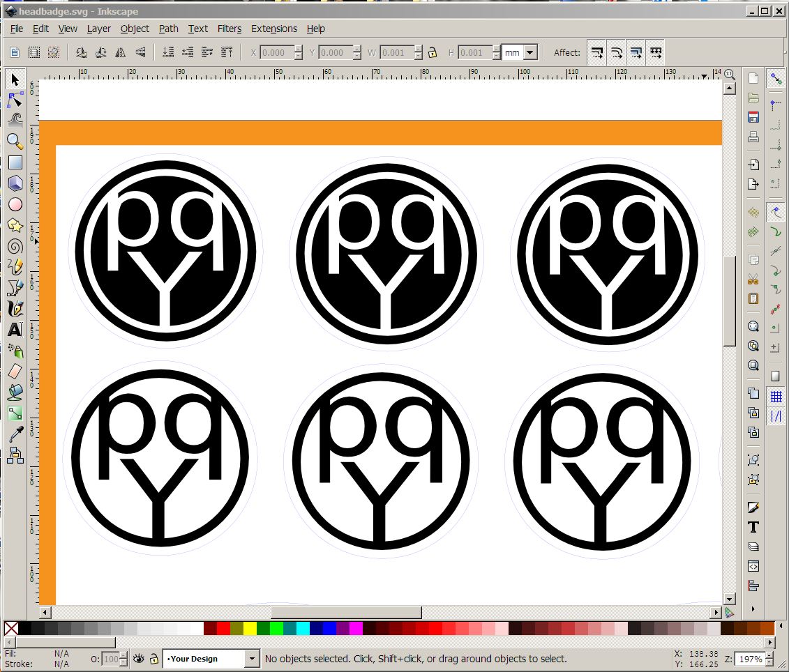Select the Spiral tool
Viewport: 789px width, 672px height.
(x=15, y=247)
